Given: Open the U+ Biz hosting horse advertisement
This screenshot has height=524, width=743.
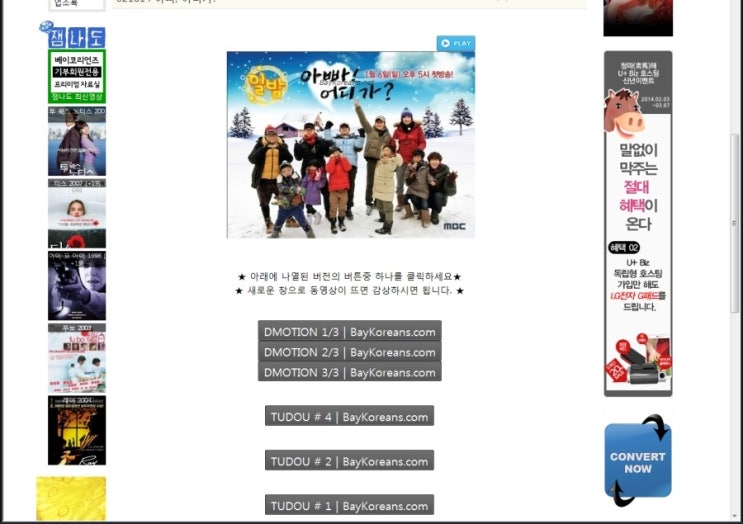Looking at the screenshot, I should click(x=638, y=224).
